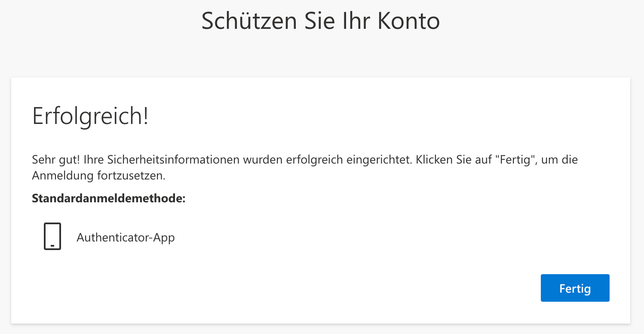This screenshot has height=334, width=644.
Task: Click the words um die ending the first line
Action: 559,160
